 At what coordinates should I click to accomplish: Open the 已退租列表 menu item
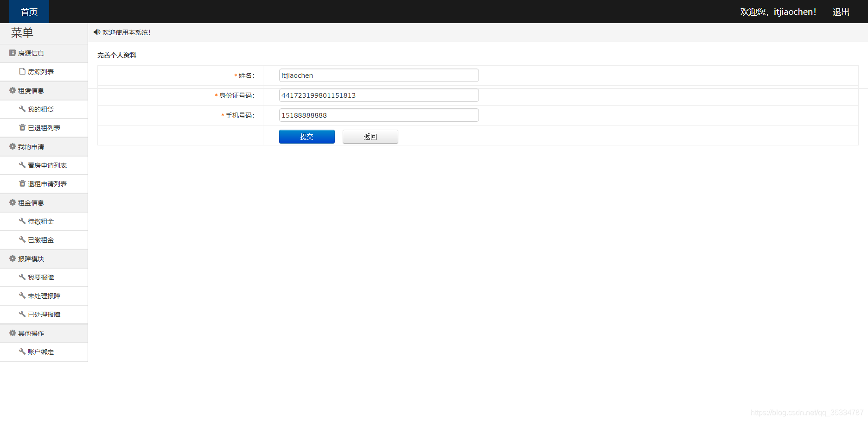(x=44, y=128)
